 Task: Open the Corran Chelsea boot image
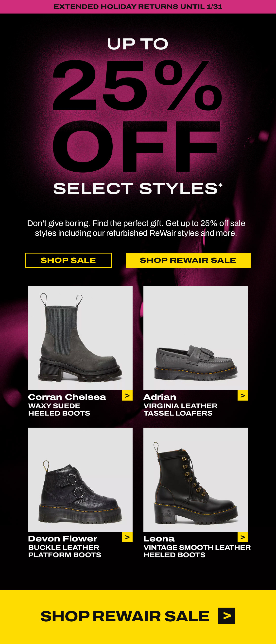[x=80, y=338]
